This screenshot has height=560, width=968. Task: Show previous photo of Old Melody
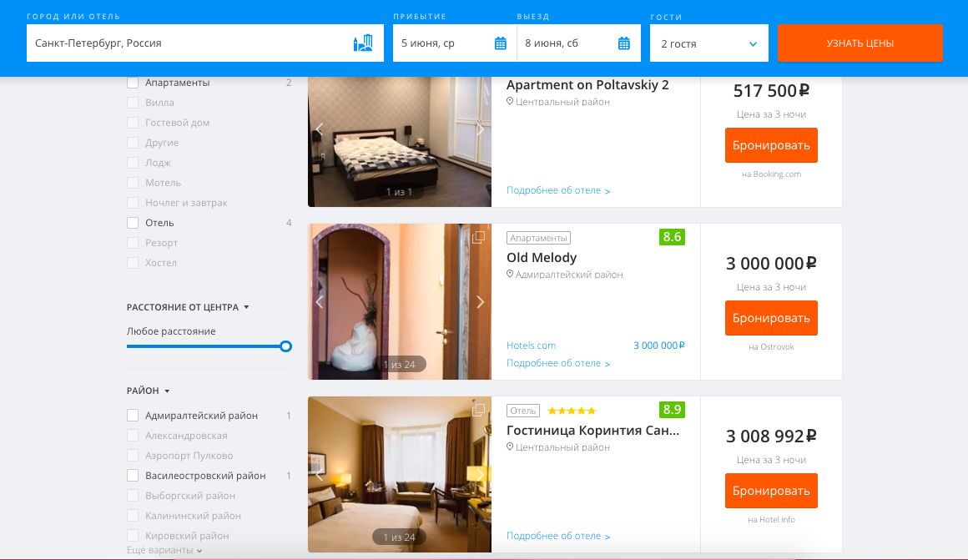click(319, 302)
